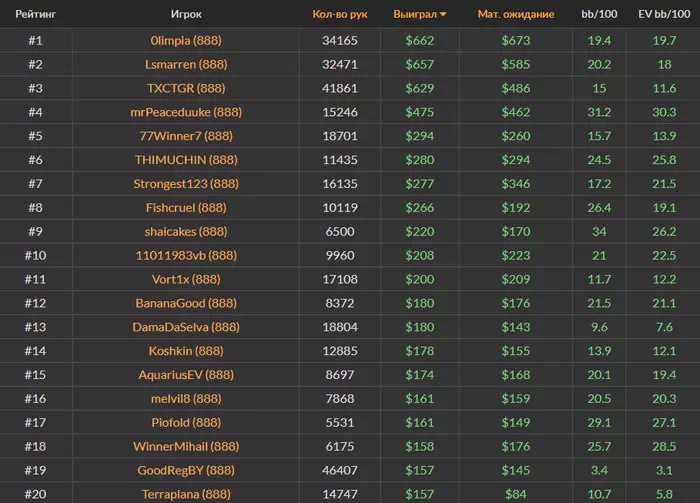
Task: Select hands count 5531
Action: (x=340, y=423)
